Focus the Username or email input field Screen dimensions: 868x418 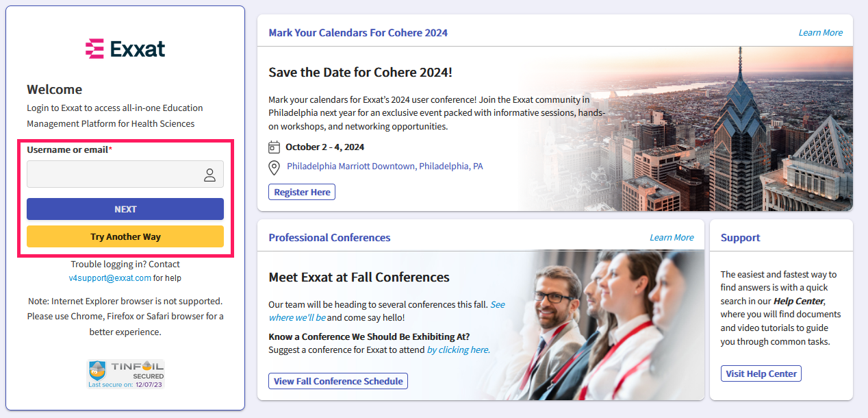(x=125, y=174)
